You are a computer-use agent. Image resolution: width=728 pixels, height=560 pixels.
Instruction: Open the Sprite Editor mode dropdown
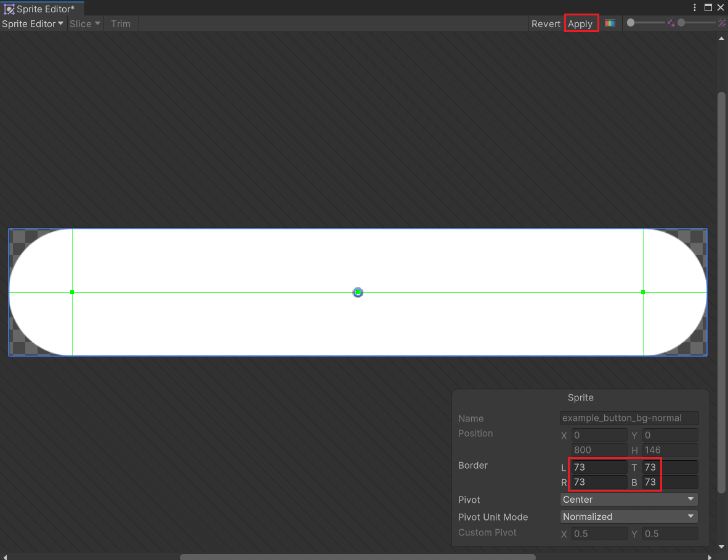[x=33, y=23]
